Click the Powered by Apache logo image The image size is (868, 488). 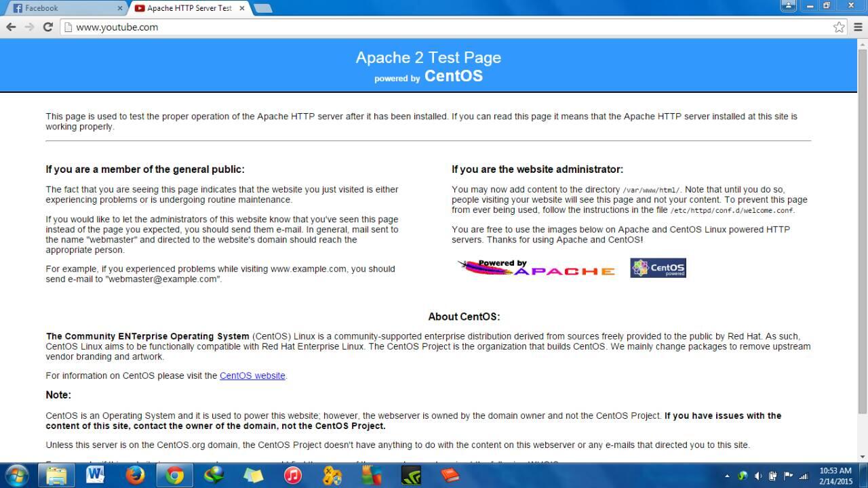(536, 268)
